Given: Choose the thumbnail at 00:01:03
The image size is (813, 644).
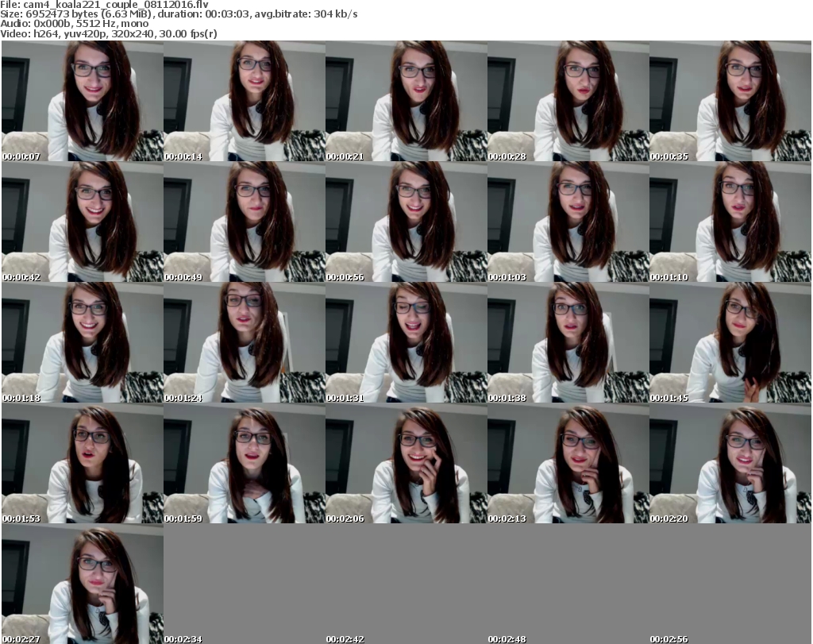Looking at the screenshot, I should coord(568,222).
